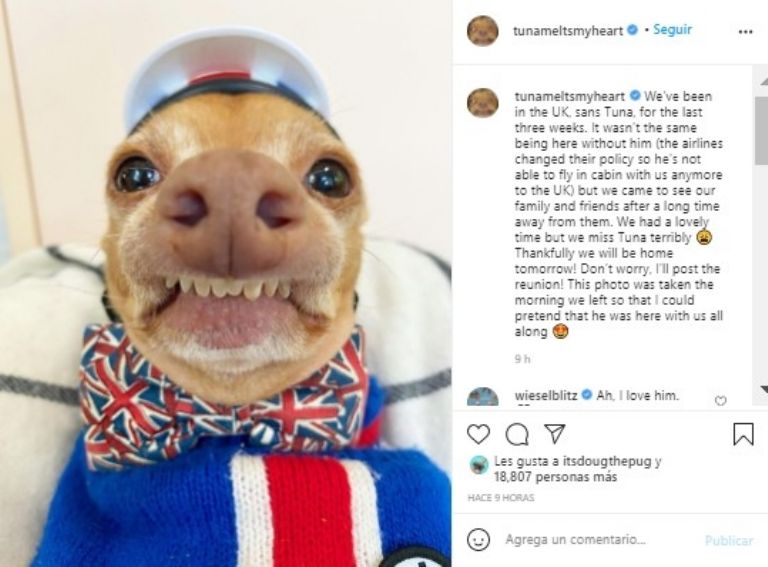
Task: Like the post with the heart icon
Action: (478, 434)
